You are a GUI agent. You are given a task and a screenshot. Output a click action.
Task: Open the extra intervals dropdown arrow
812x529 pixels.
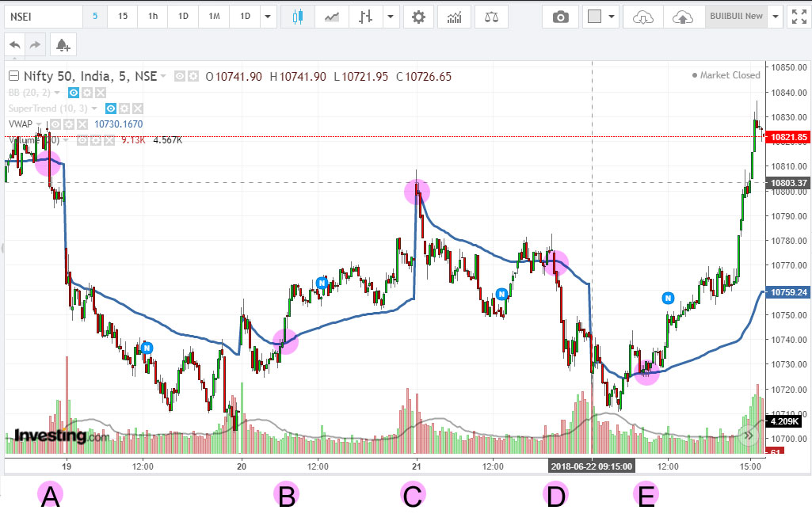coord(267,16)
